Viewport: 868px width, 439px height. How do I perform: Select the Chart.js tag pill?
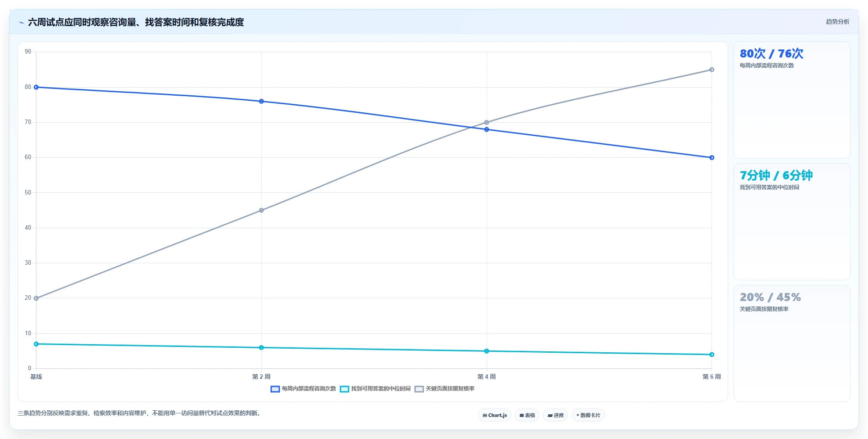tap(495, 415)
